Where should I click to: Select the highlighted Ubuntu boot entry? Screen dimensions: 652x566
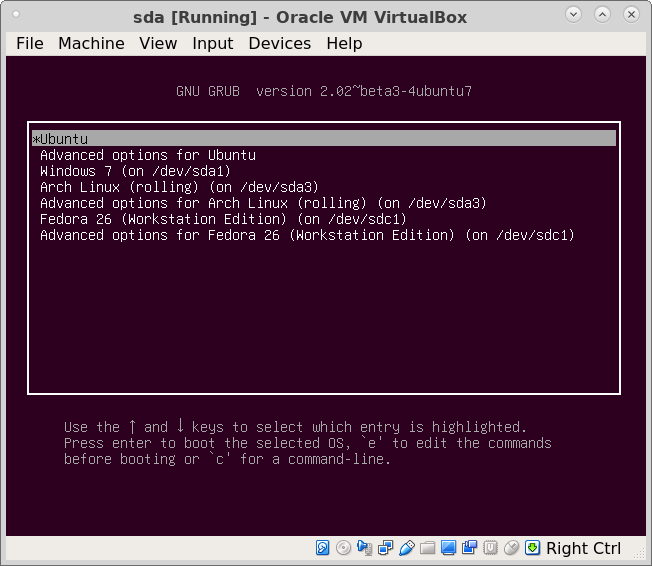click(324, 138)
